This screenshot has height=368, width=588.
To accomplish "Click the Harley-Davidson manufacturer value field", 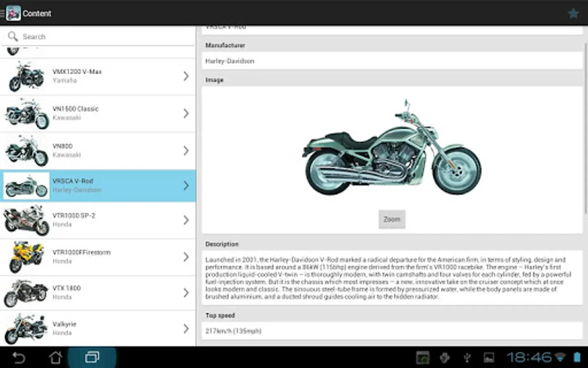I will click(392, 61).
